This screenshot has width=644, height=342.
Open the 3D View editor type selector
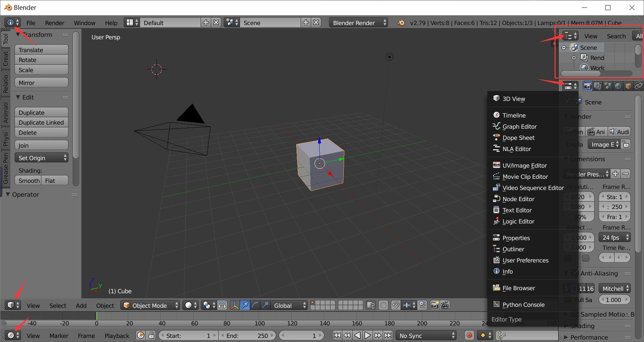[x=13, y=305]
